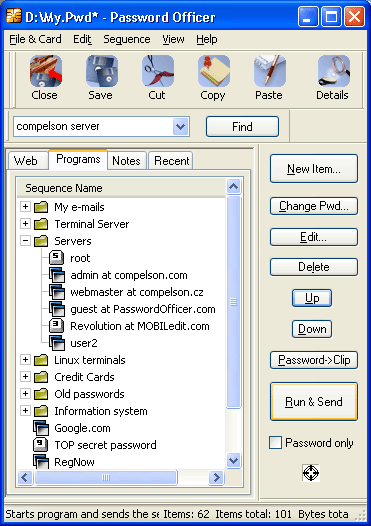Click the Paste toolbar icon
This screenshot has width=371, height=526.
270,71
